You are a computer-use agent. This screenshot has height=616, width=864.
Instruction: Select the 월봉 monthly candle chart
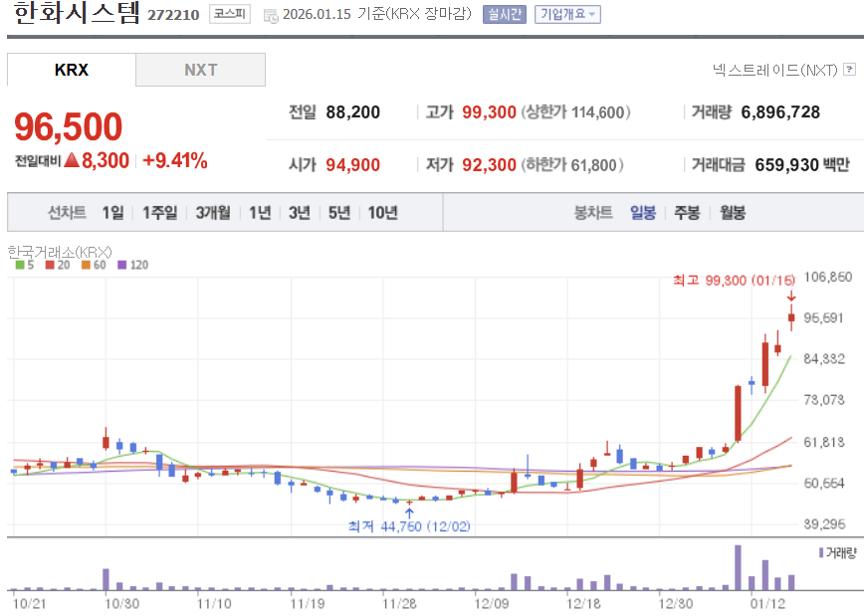[733, 213]
